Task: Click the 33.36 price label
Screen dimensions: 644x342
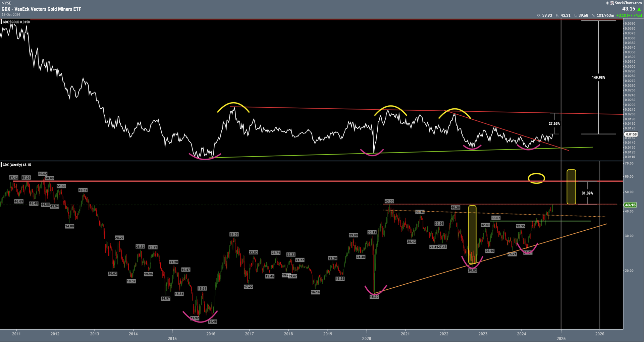Action: tap(439, 223)
